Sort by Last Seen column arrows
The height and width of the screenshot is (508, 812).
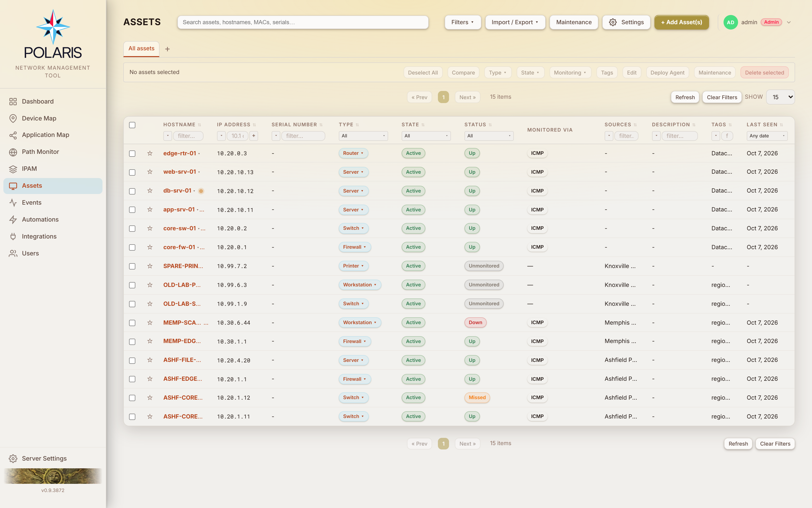pyautogui.click(x=782, y=125)
